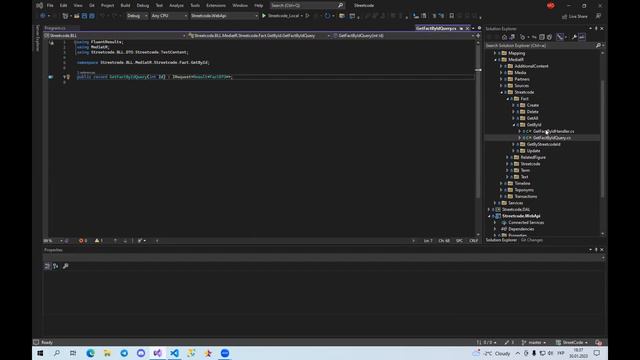
Task: Start debugging with the green Streetcode_Local button
Action: click(280, 16)
